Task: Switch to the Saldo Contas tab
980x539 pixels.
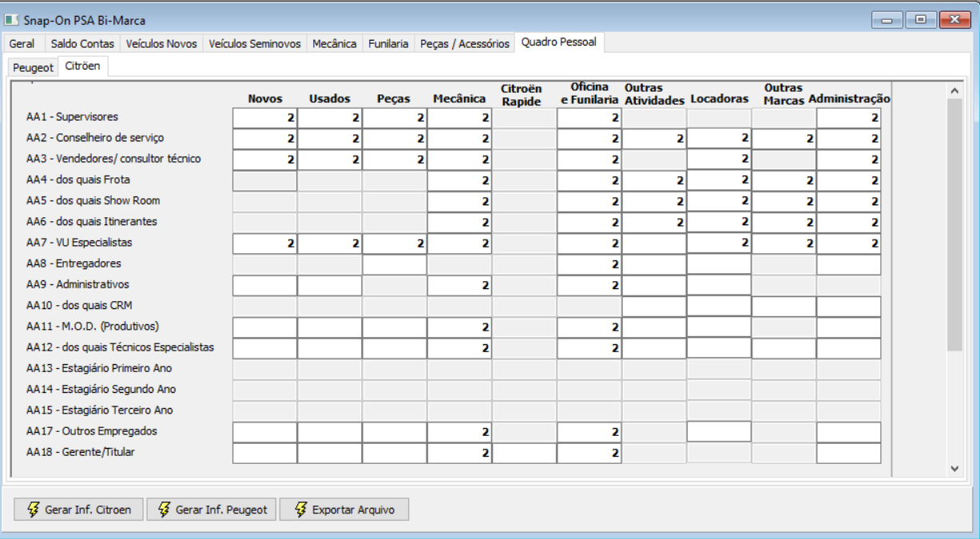Action: [x=82, y=44]
